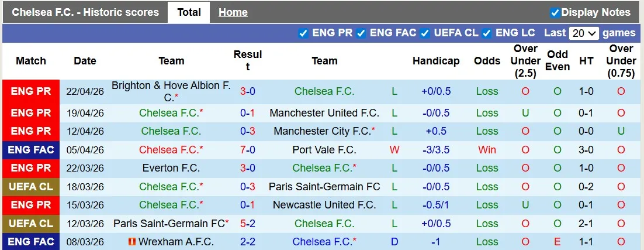Select the Total tab
The height and width of the screenshot is (250, 644).
coord(189,12)
